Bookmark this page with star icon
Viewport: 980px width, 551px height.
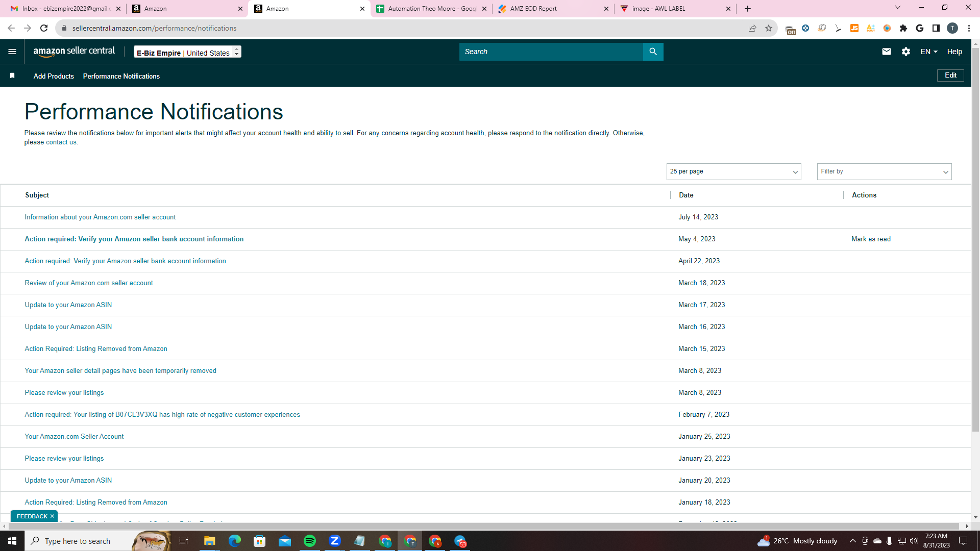tap(769, 28)
